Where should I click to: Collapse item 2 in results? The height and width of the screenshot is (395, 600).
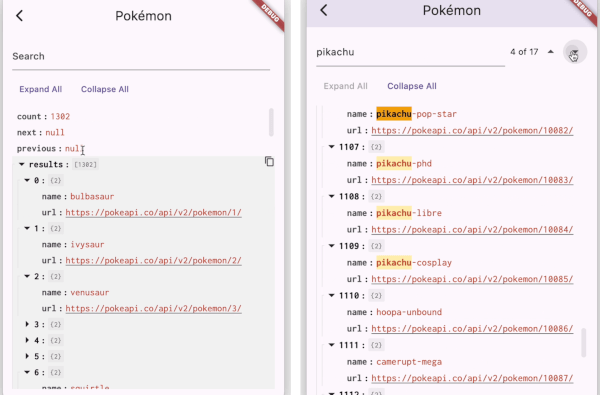click(x=27, y=276)
